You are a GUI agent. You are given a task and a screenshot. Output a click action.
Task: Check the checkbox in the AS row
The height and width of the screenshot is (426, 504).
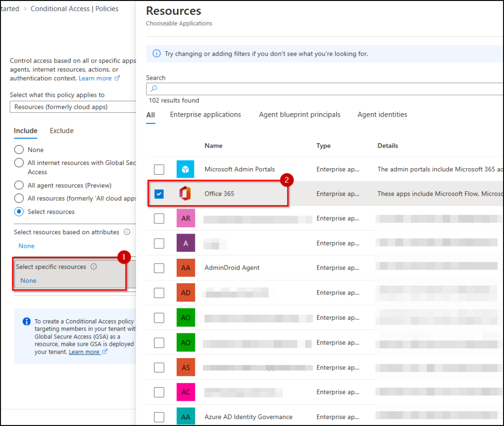point(159,367)
